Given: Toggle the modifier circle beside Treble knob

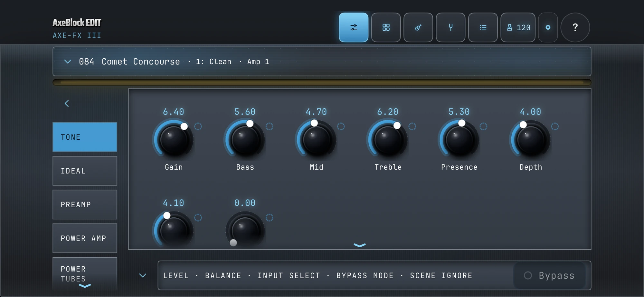Looking at the screenshot, I should click(x=412, y=126).
